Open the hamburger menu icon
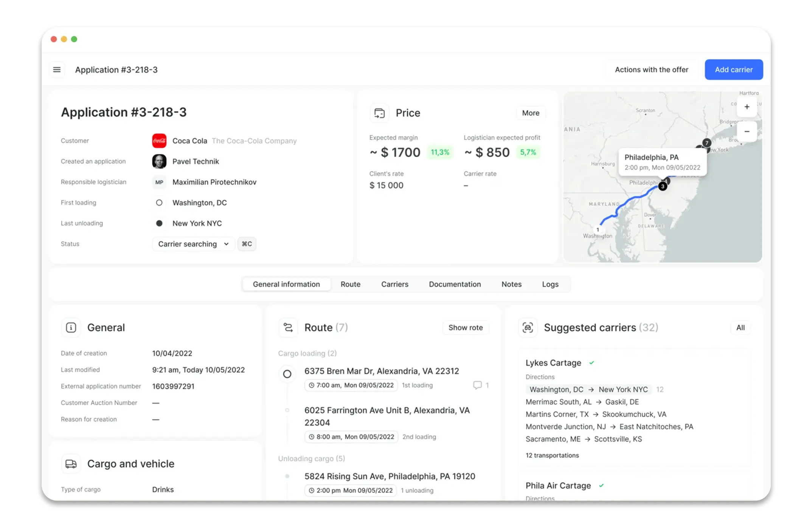Screen dimensions: 812x528 (x=57, y=70)
